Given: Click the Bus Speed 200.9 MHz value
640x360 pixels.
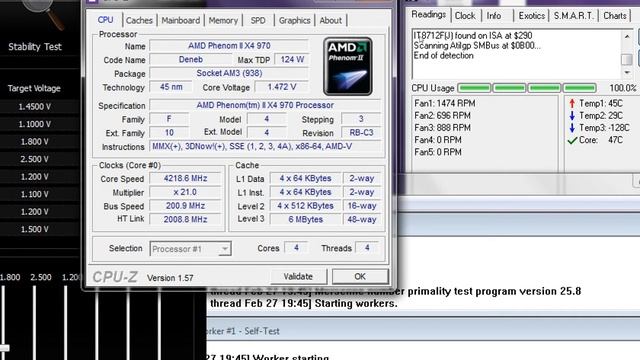Looking at the screenshot, I should [x=185, y=206].
